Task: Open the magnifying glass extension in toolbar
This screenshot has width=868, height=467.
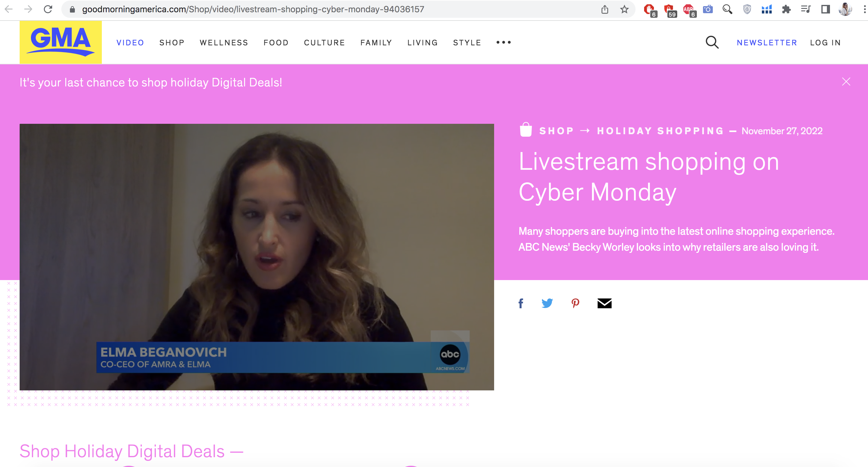Action: click(728, 9)
